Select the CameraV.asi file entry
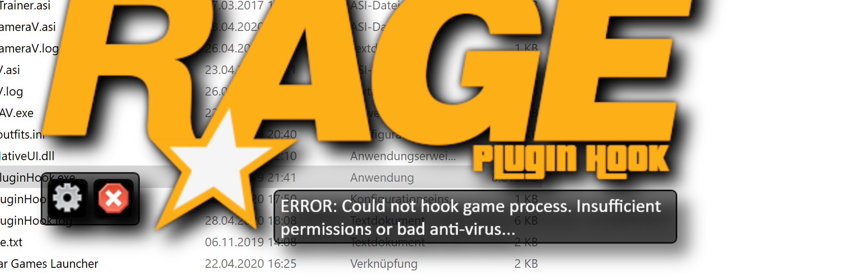This screenshot has width=868, height=279. point(28,27)
